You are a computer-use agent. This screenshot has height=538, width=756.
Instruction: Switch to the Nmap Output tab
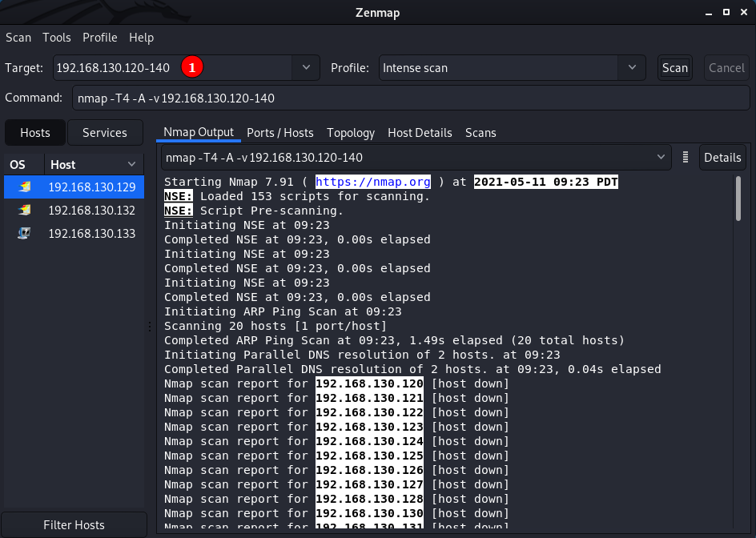[x=198, y=133]
